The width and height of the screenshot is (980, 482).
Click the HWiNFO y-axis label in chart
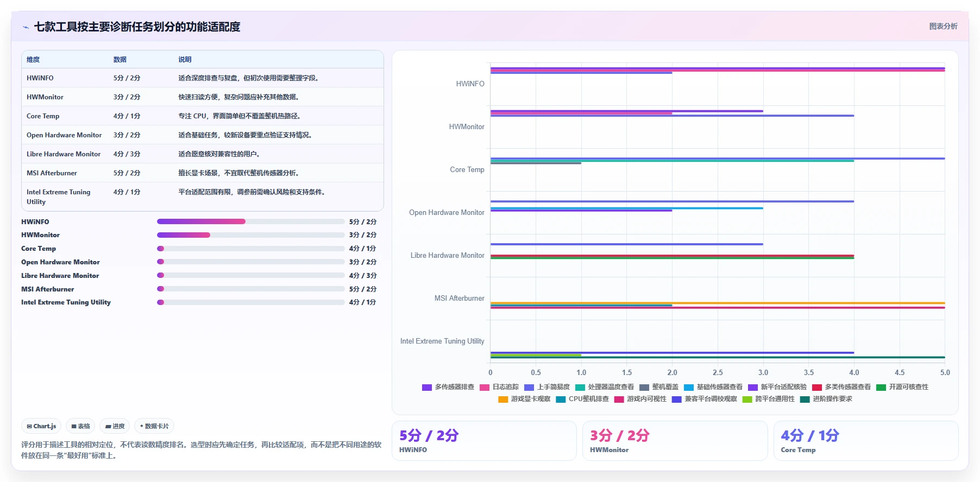tap(470, 84)
